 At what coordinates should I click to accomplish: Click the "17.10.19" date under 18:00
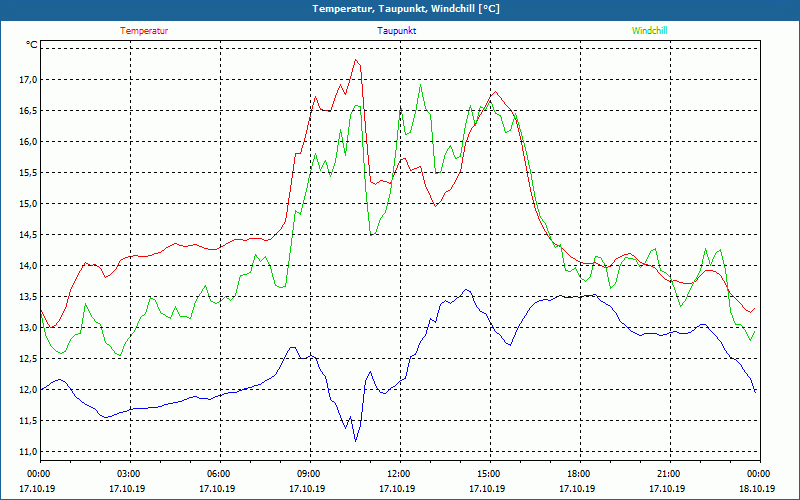tap(578, 489)
